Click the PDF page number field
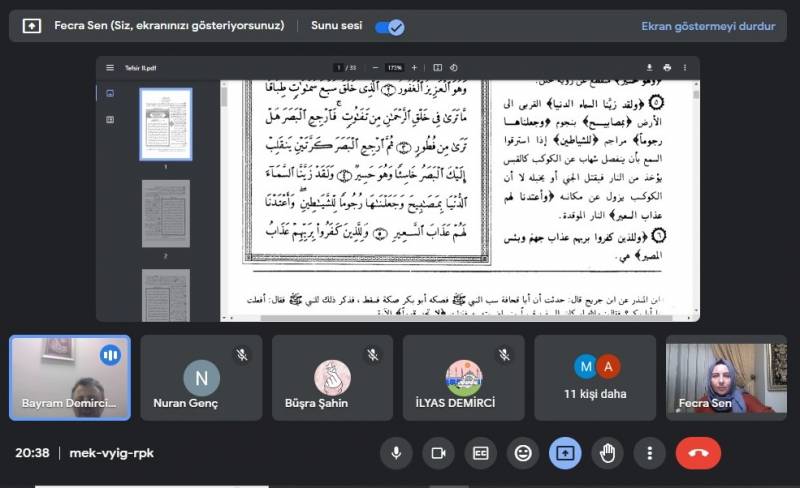This screenshot has height=488, width=800. click(338, 67)
